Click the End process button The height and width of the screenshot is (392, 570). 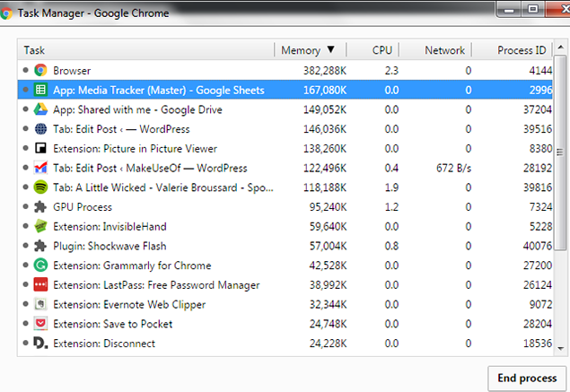(x=527, y=379)
